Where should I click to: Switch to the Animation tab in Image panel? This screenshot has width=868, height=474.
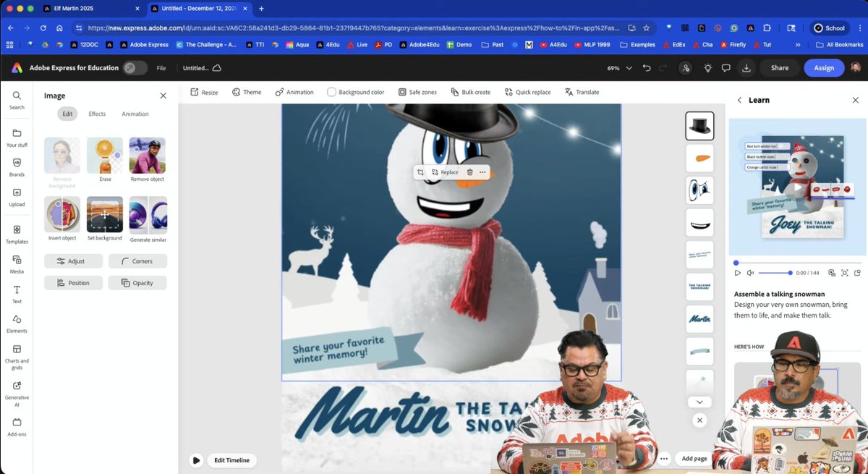point(135,114)
